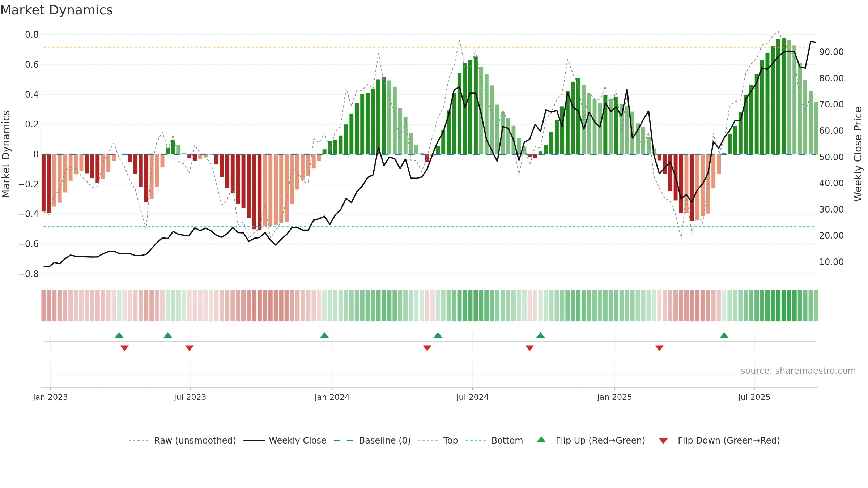Click the green flip-up triangle near late May 2025
868x488 pixels.
724,335
